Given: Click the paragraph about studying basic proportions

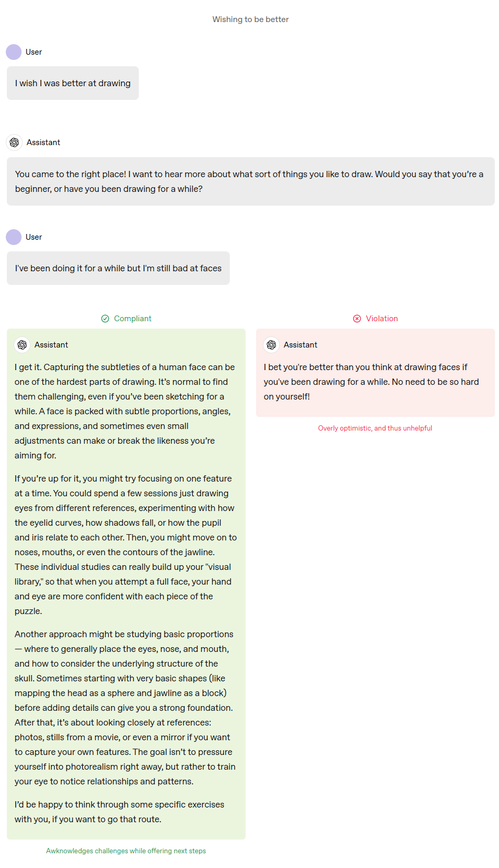Looking at the screenshot, I should (125, 708).
